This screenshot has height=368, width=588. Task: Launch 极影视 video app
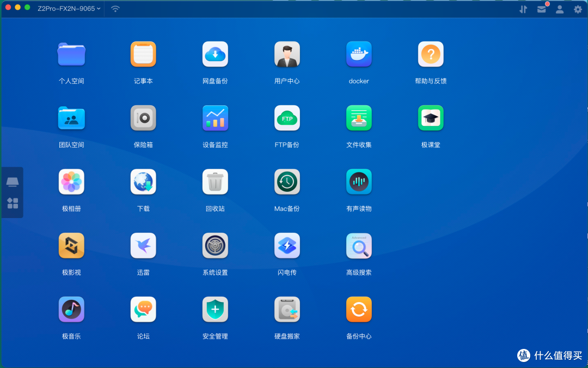pos(71,245)
